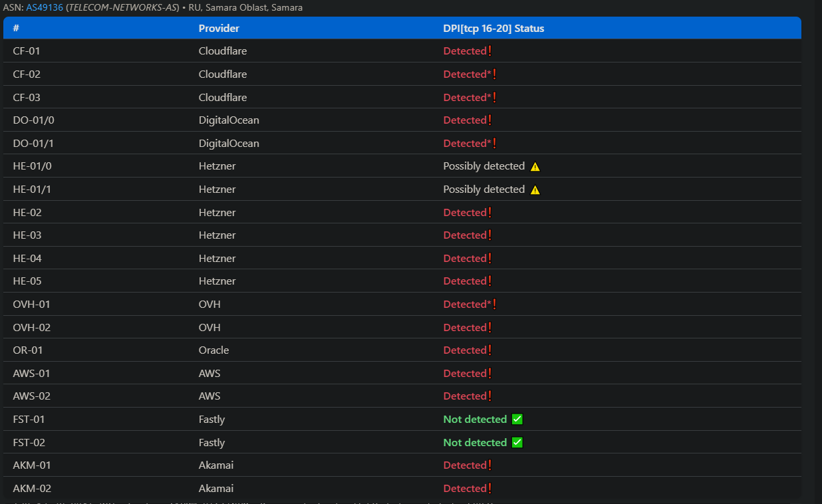The height and width of the screenshot is (504, 822).
Task: Click the green checkmark icon for FST-02
Action: 517,443
